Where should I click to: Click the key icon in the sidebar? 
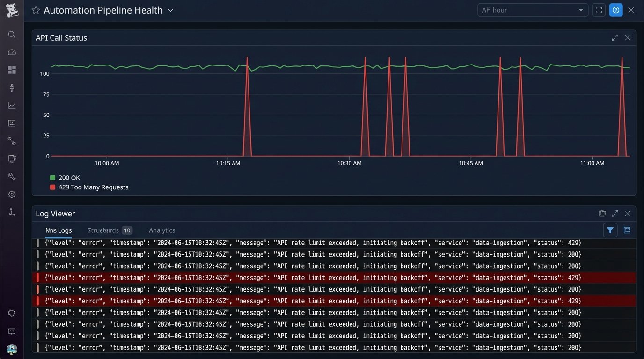pos(12,177)
